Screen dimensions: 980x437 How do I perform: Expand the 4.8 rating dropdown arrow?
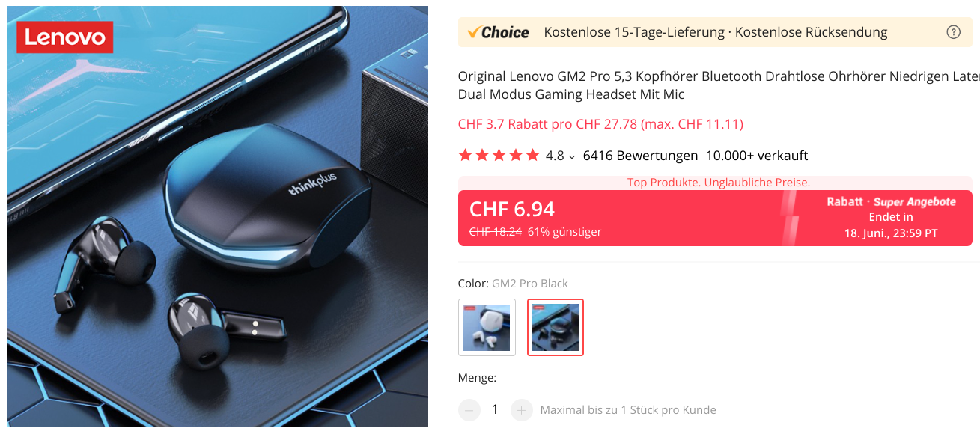coord(572,157)
